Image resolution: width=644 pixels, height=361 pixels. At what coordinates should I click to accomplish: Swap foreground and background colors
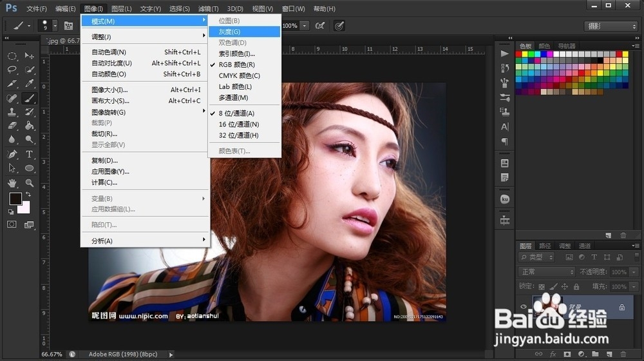(x=28, y=194)
